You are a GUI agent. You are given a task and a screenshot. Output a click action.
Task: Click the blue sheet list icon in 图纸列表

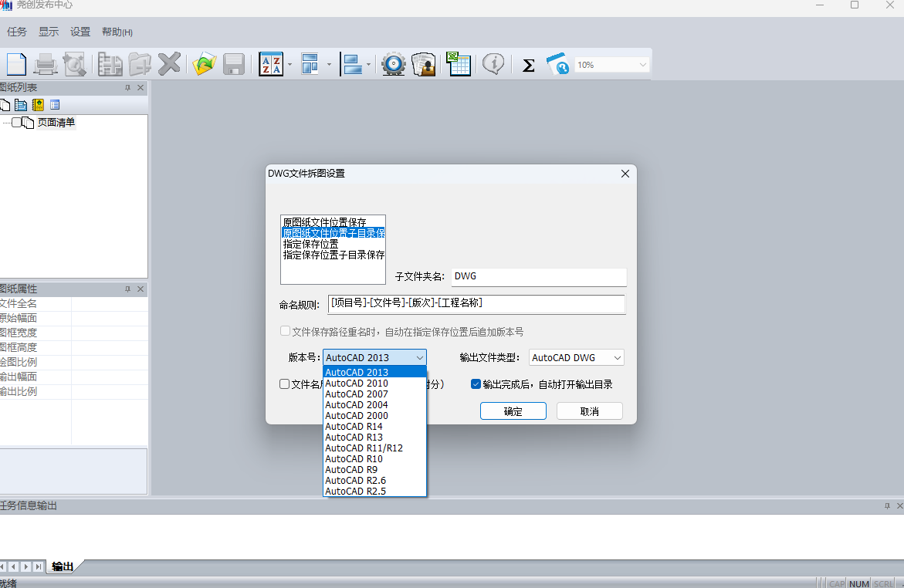[x=22, y=105]
